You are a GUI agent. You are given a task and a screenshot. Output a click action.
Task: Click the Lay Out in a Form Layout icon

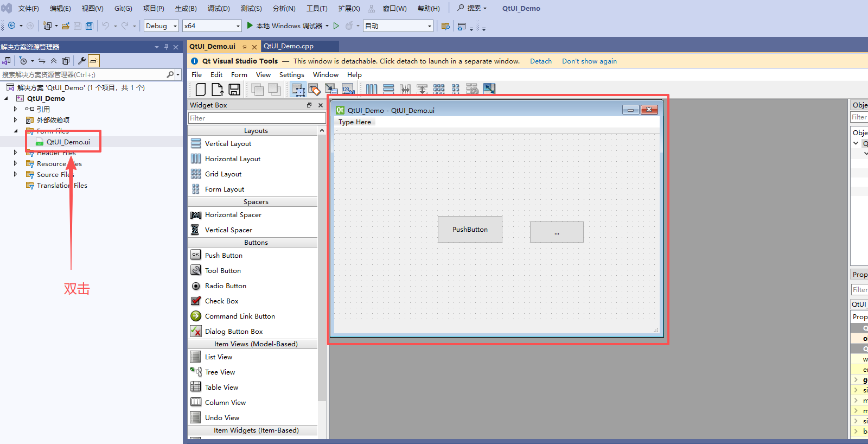coord(456,90)
